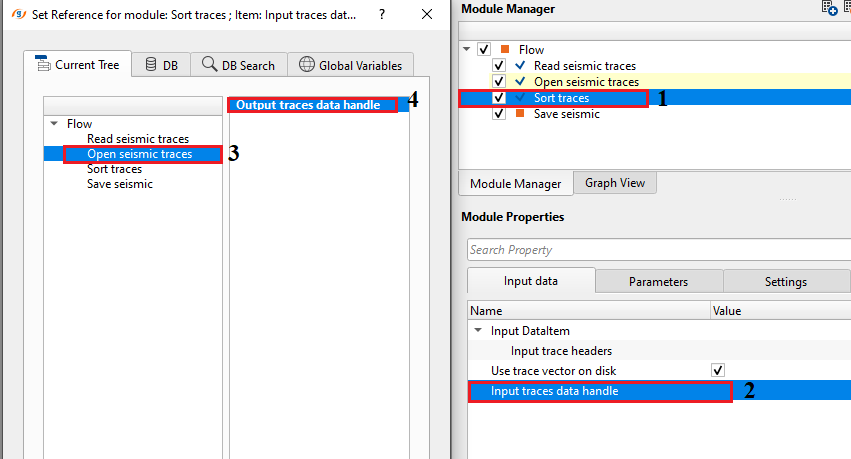Screen dimensions: 851x459
Task: Close the Set Reference dialog
Action: click(427, 15)
